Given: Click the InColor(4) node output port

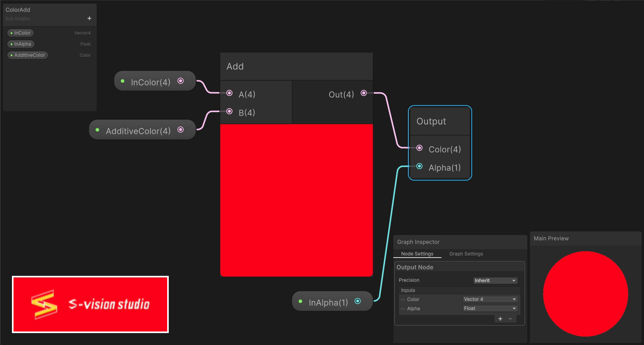Looking at the screenshot, I should pos(181,81).
